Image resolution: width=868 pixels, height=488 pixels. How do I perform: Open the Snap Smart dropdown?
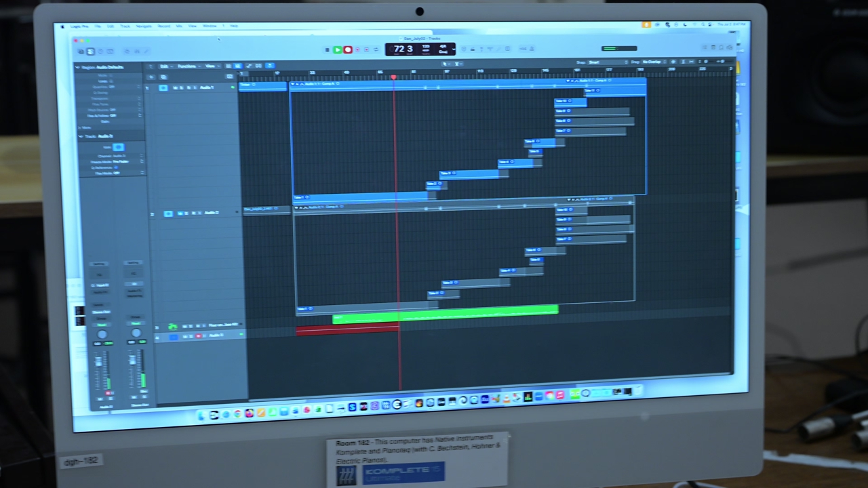coord(608,62)
